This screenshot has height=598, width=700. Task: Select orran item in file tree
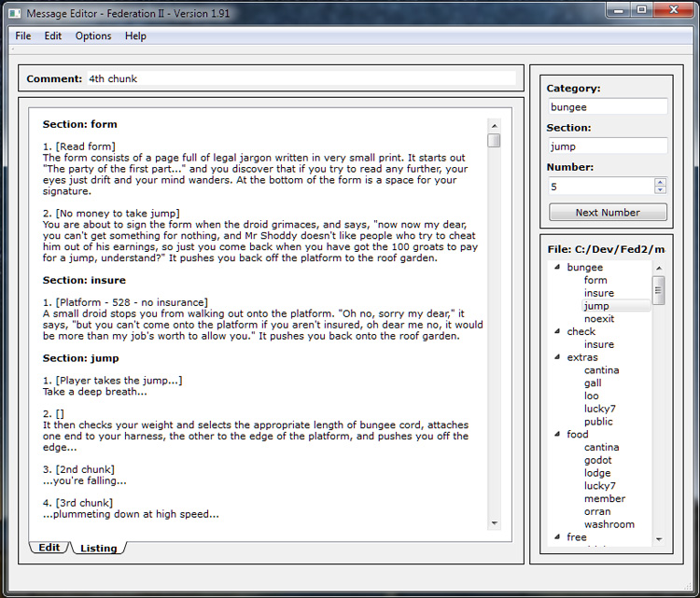[597, 511]
